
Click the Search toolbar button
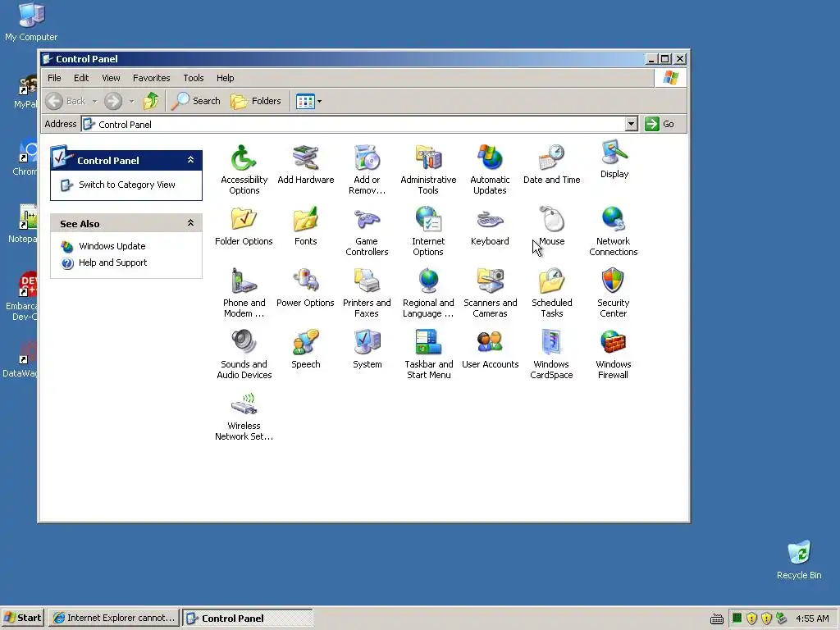coord(196,101)
